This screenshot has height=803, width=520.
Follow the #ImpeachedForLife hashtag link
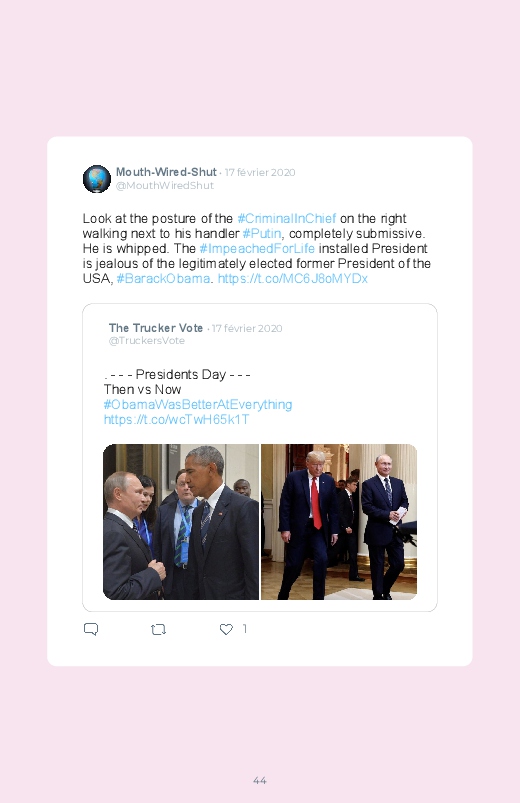[x=257, y=248]
